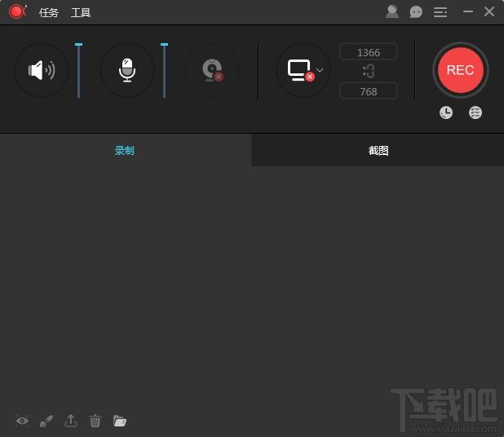Click the upload share icon
This screenshot has width=504, height=437.
[x=71, y=421]
